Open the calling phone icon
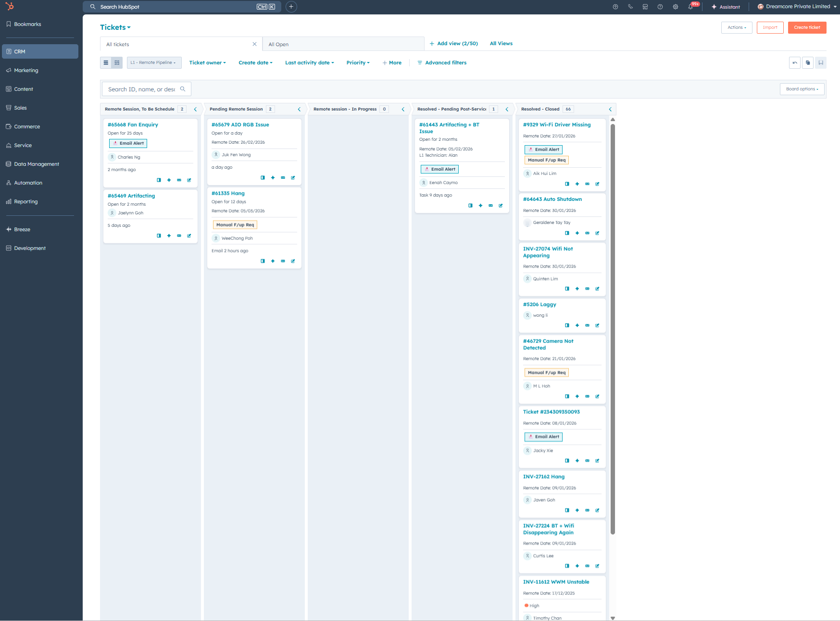Screen dimensions: 840x621 pos(630,7)
